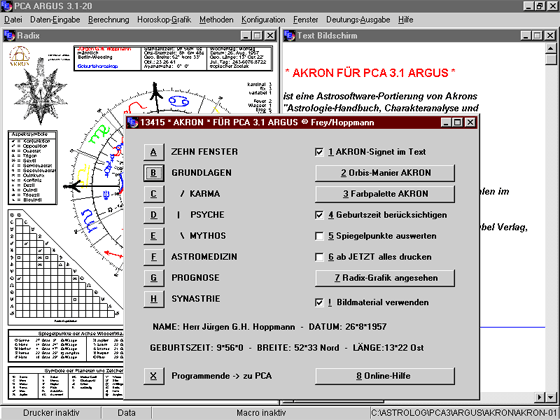Click 'Drucker inaktiv' in status bar
Viewport: 560px width, 420px height.
[x=51, y=413]
